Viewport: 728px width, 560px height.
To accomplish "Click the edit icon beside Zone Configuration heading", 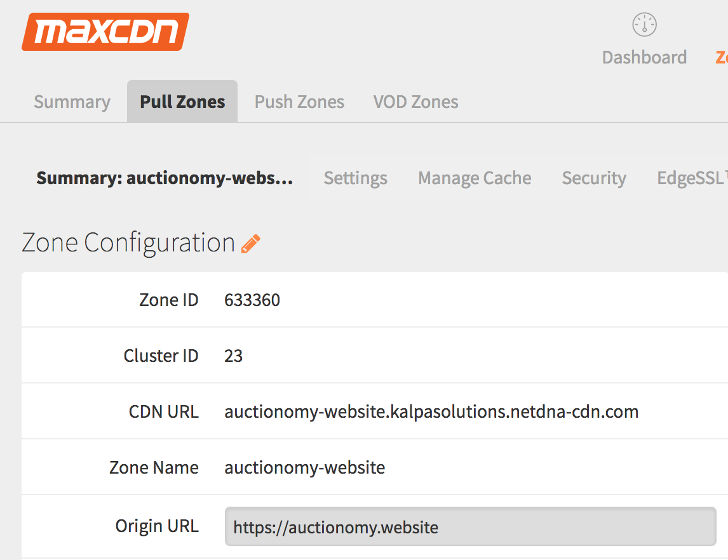I will click(x=252, y=242).
